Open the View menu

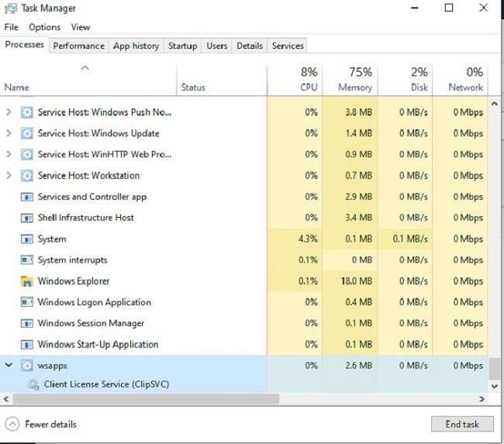pos(81,27)
